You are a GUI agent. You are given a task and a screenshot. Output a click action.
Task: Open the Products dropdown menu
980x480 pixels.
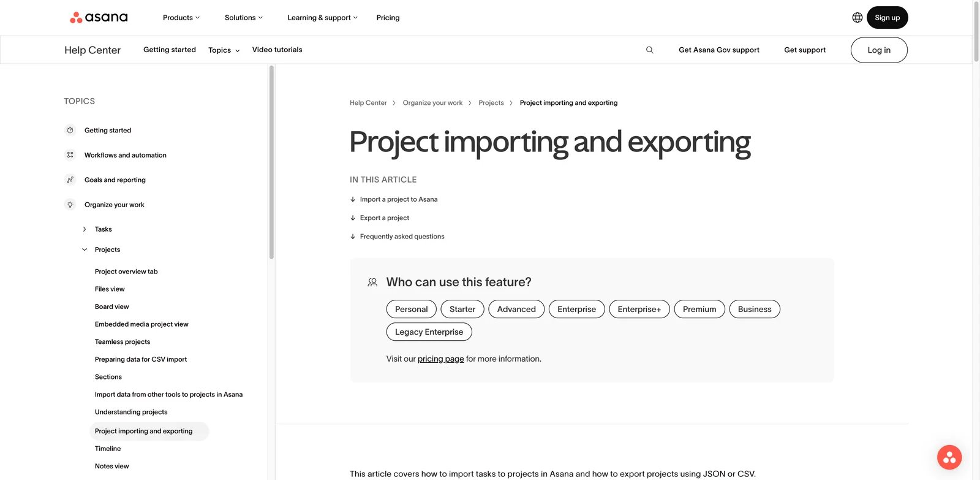(181, 18)
